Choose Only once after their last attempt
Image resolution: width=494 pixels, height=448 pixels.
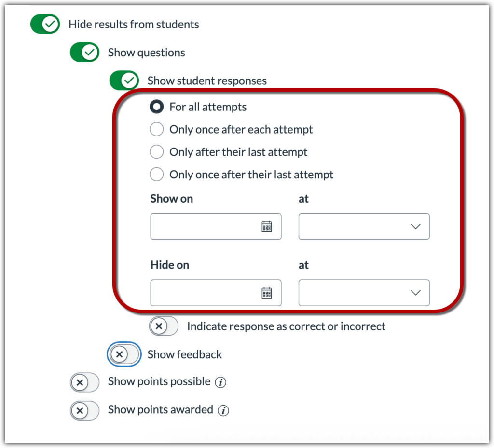(156, 175)
